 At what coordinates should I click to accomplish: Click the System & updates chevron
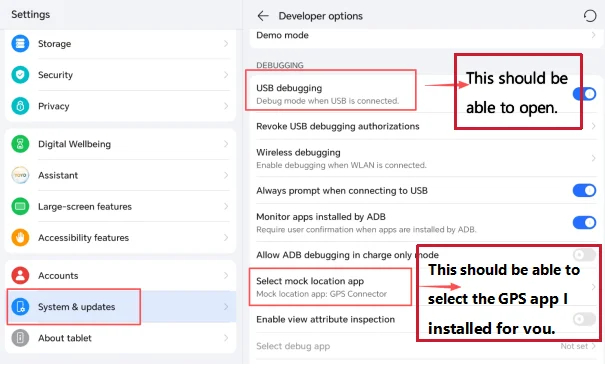(x=226, y=307)
